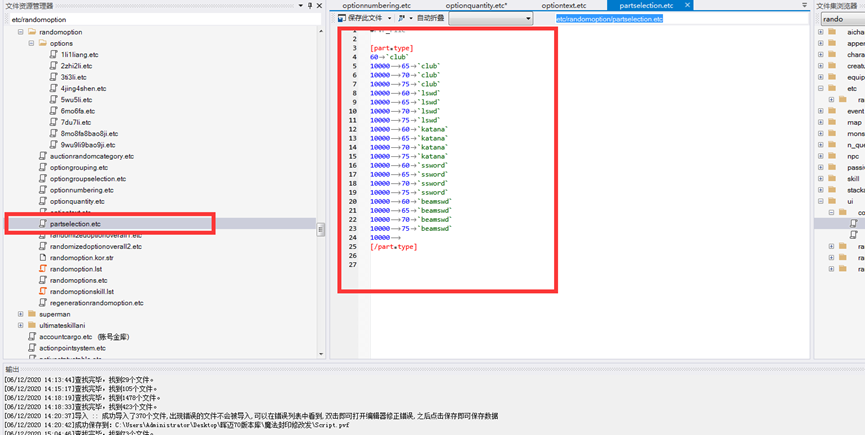The height and width of the screenshot is (435, 865).
Task: Expand the etc folder in right panel
Action: 821,88
